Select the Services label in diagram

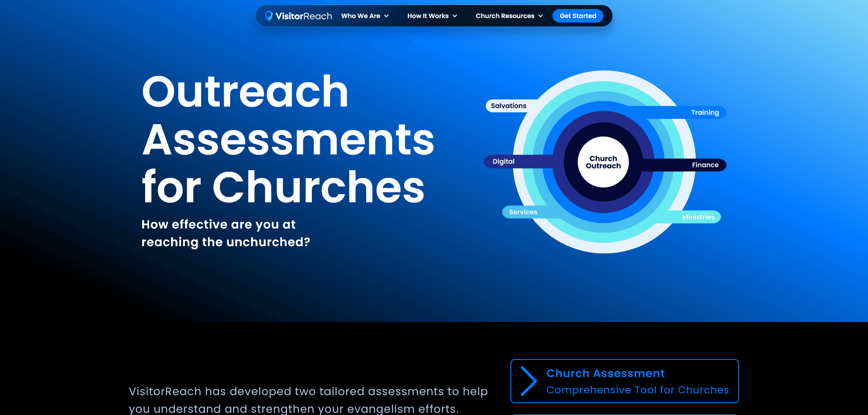(523, 212)
